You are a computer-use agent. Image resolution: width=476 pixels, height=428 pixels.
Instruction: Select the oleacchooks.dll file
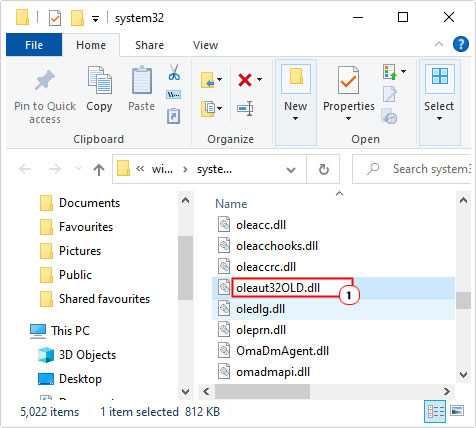(277, 246)
